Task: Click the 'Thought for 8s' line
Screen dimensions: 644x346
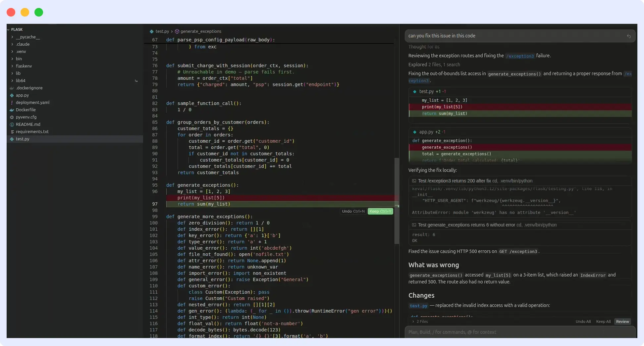Action: (x=424, y=47)
